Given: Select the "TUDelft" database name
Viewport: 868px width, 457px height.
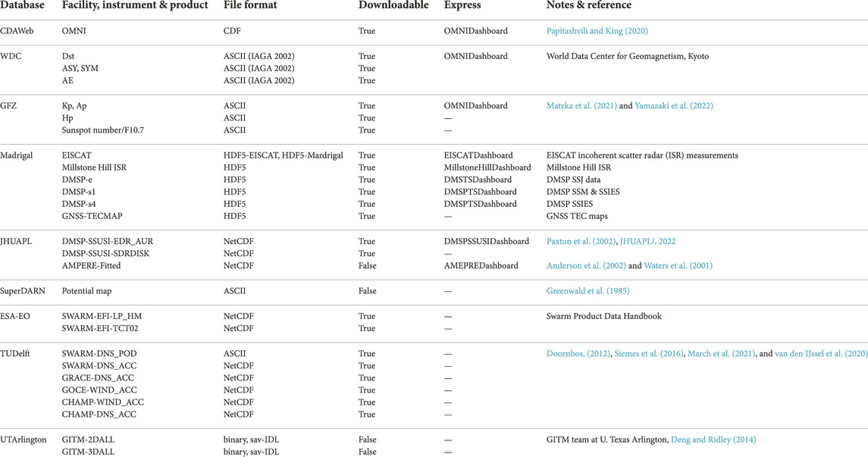Looking at the screenshot, I should pyautogui.click(x=15, y=353).
